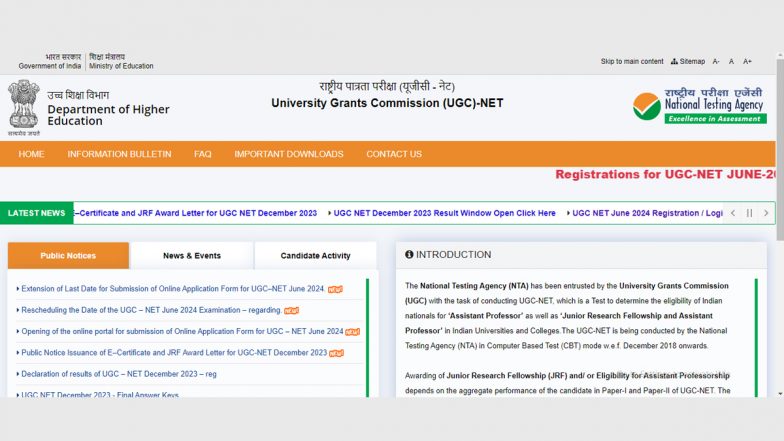Open E-Certificate and JRF Award Letter ticker link
Image resolution: width=784 pixels, height=441 pixels.
pos(196,213)
